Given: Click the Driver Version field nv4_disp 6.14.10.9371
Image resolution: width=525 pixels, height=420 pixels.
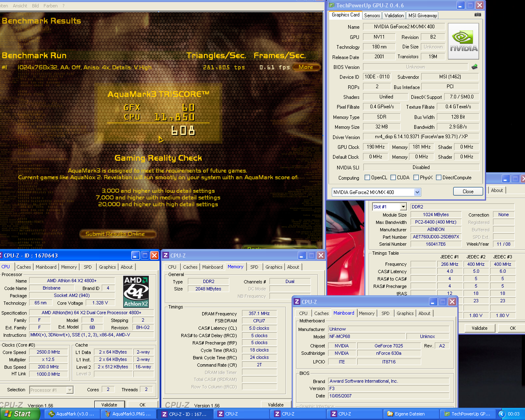Looking at the screenshot, I should point(421,137).
